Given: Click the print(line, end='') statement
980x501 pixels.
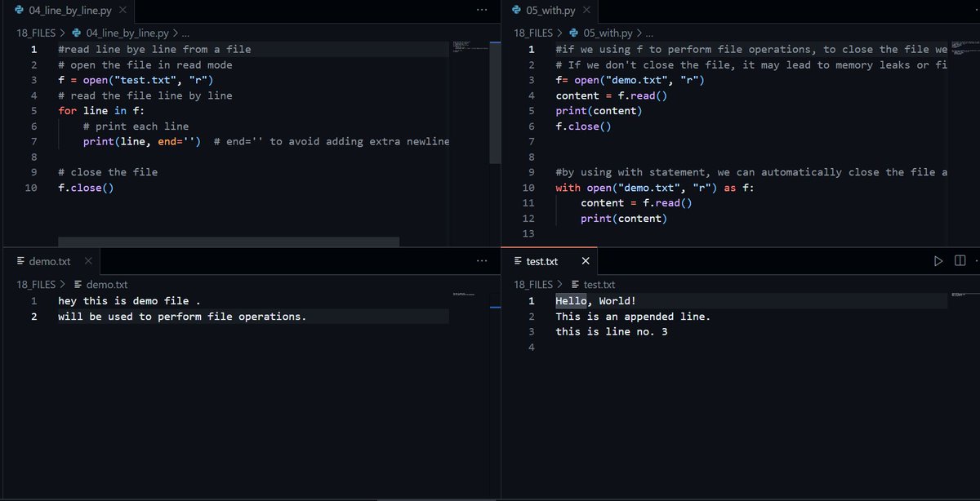Looking at the screenshot, I should [x=142, y=141].
